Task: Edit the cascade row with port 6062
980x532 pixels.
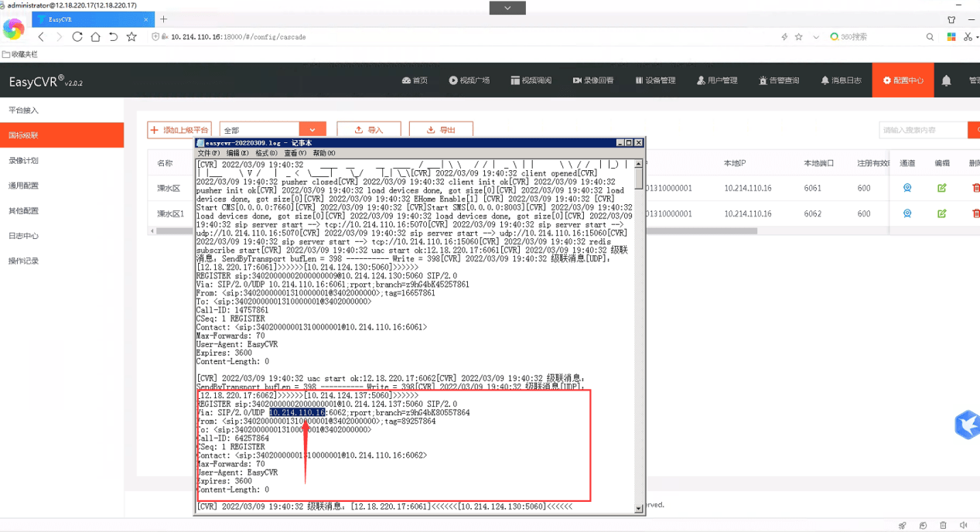Action: [x=941, y=213]
